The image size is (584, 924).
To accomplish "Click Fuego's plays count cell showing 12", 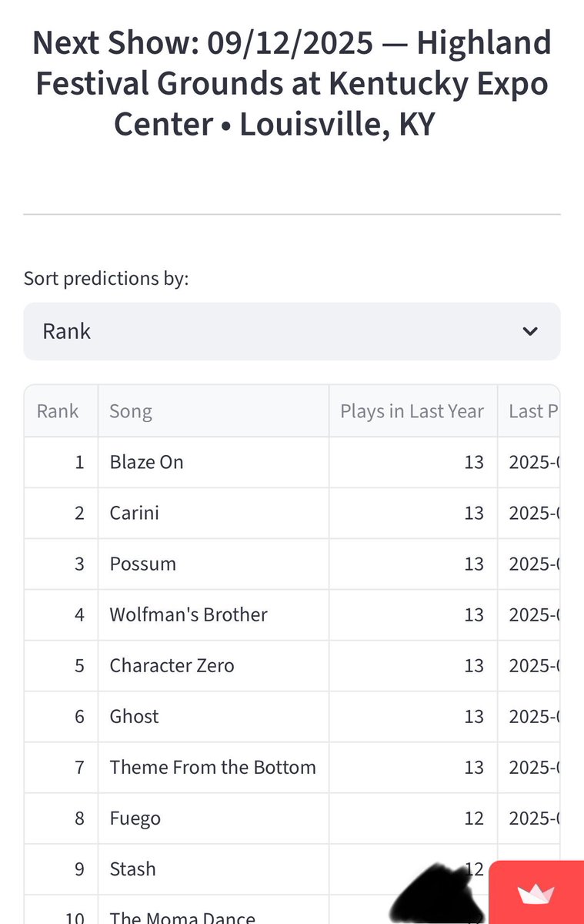I will point(474,818).
